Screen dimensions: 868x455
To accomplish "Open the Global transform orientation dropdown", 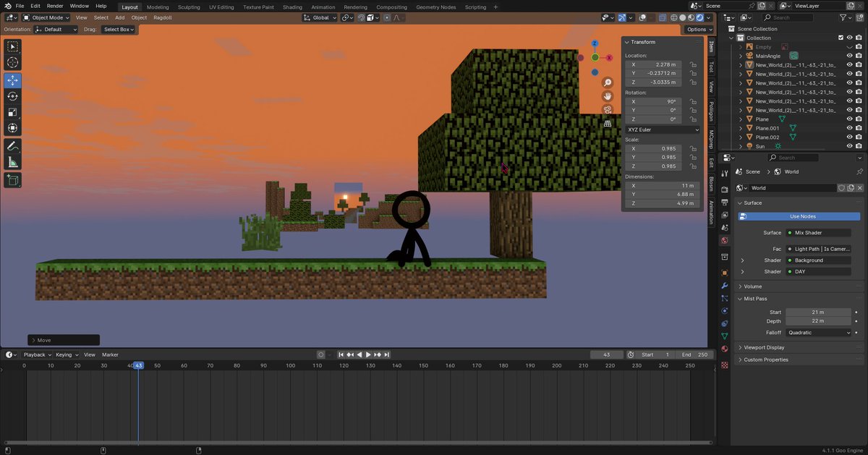I will [x=320, y=17].
